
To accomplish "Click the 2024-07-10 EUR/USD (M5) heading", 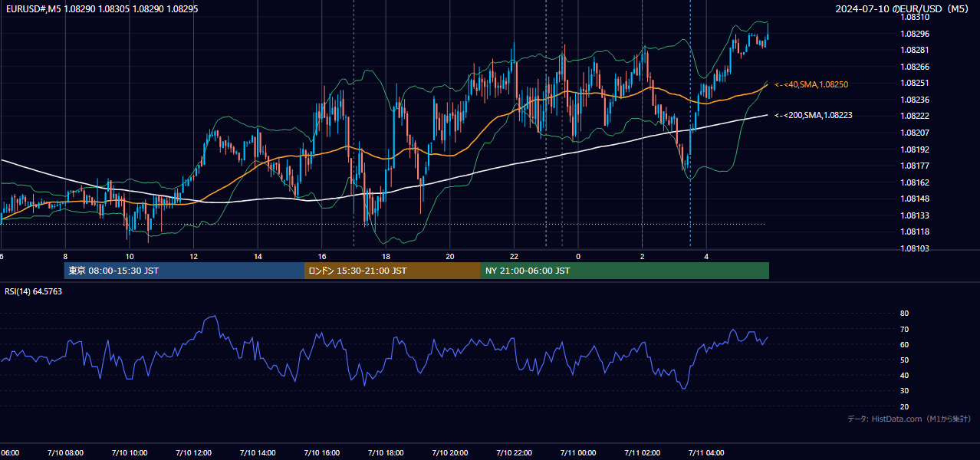I will [903, 9].
